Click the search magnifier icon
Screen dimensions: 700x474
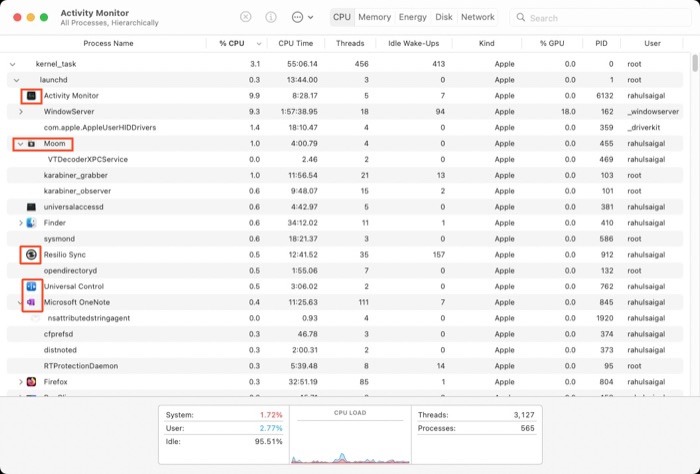point(521,17)
